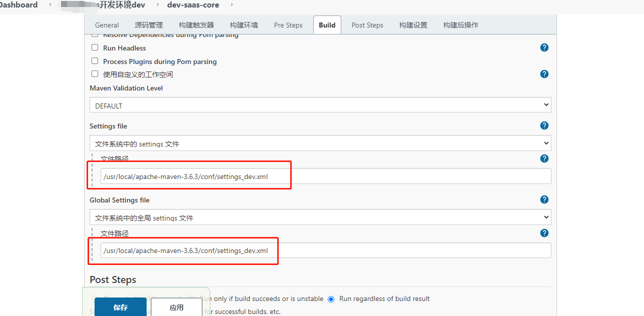The height and width of the screenshot is (316, 644).
Task: Expand the breadcrumb arrow after dev-saas-core
Action: (x=232, y=4)
